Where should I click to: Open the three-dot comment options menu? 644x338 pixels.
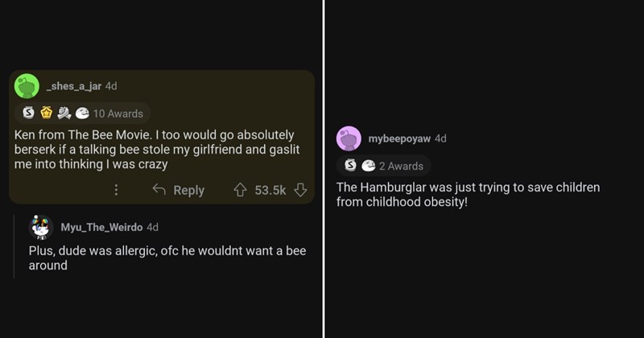tap(117, 191)
